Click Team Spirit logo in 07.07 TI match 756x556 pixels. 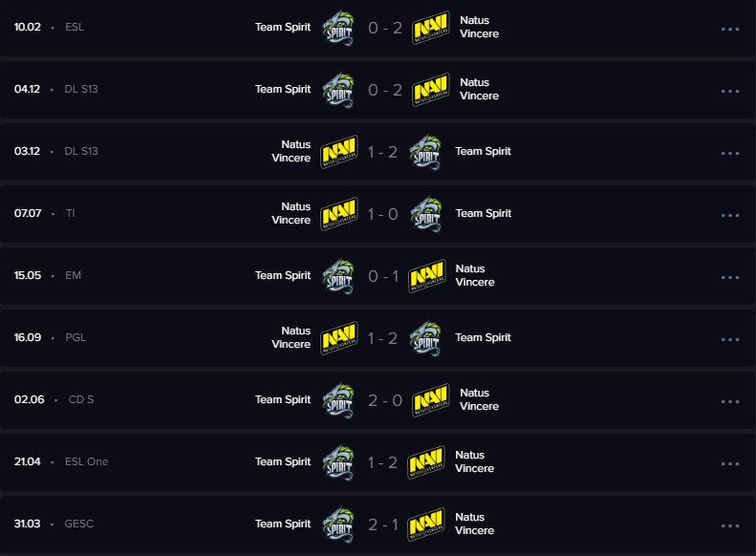coord(425,214)
